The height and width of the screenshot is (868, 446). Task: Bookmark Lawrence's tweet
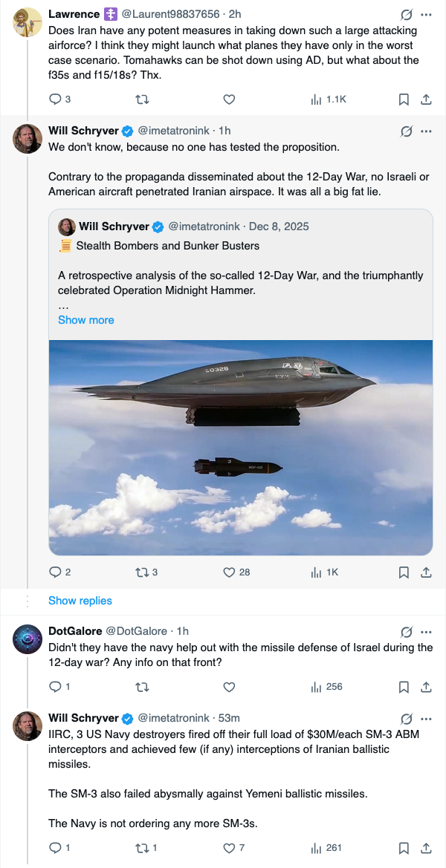click(x=403, y=99)
